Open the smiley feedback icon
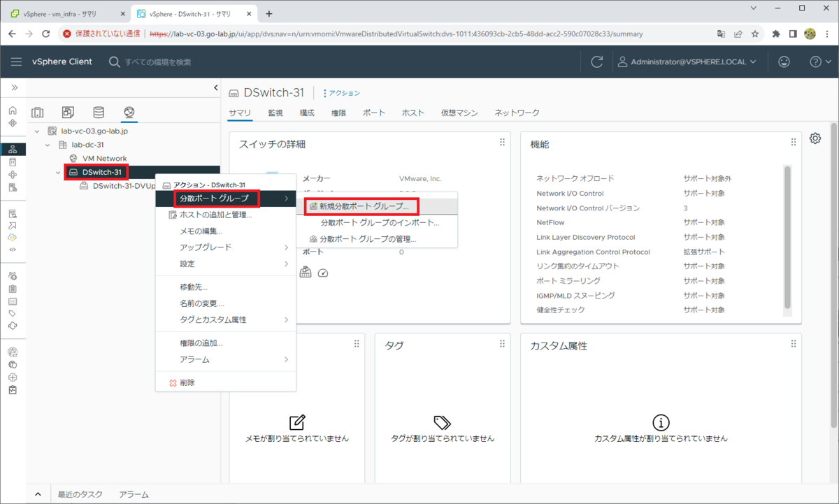 784,62
